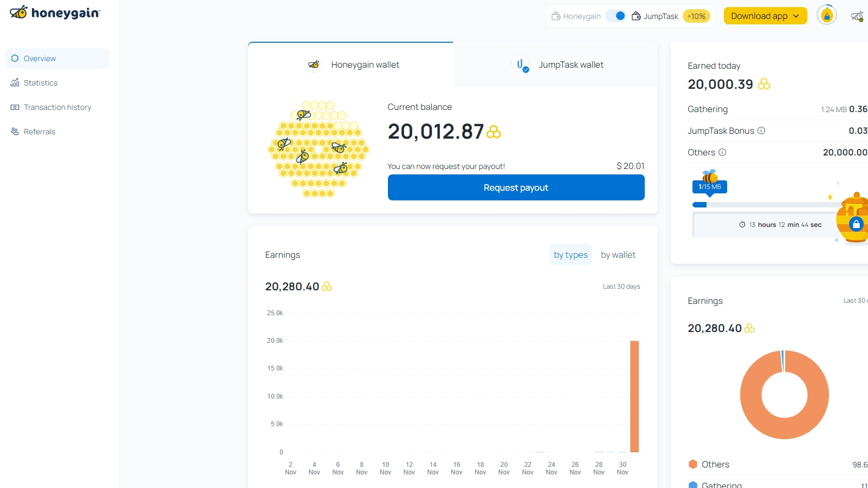This screenshot has width=868, height=488.
Task: Click the 'You can now request your payout!' text
Action: click(446, 166)
